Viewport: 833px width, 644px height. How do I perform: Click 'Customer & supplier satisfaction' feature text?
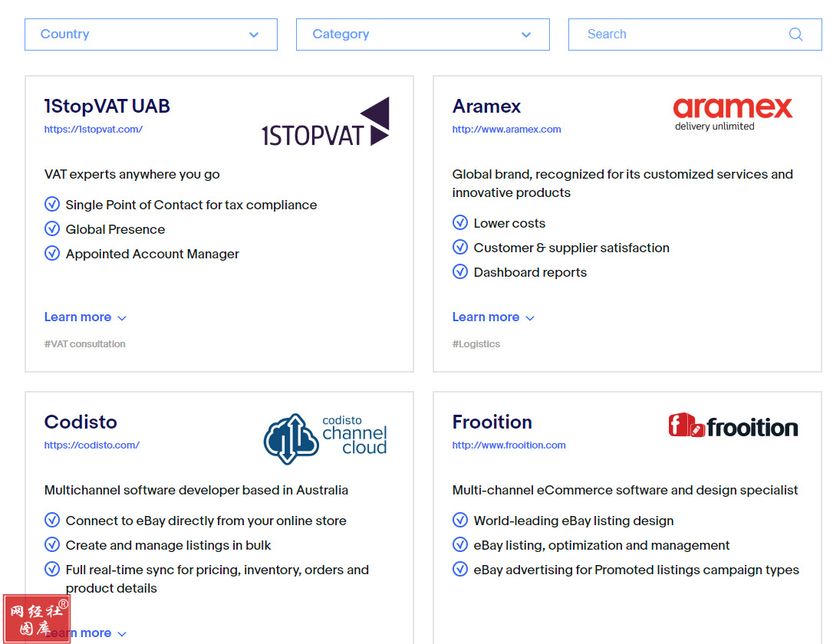coord(571,248)
